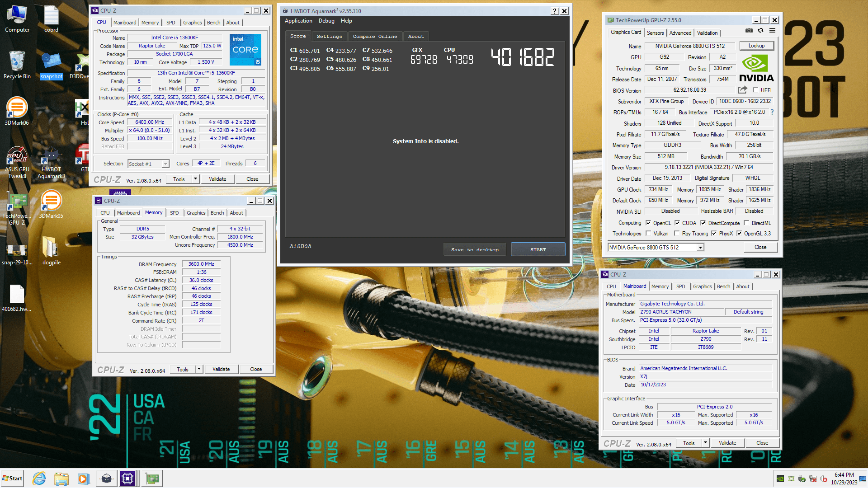Click the 40 1682 total score
This screenshot has height=488, width=868.
coord(523,57)
